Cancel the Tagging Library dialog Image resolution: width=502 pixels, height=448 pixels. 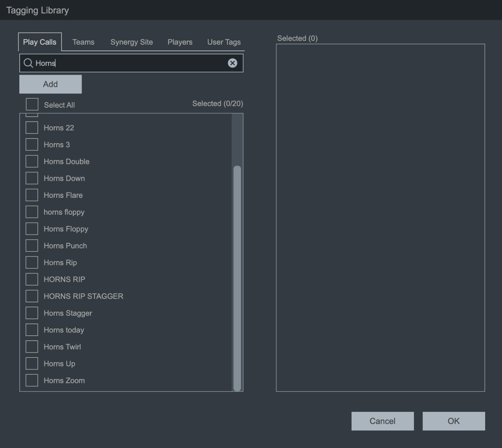tap(382, 421)
